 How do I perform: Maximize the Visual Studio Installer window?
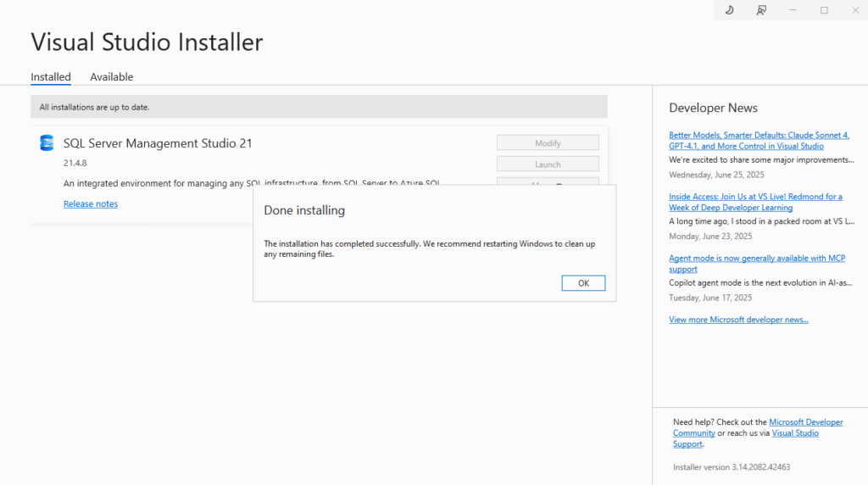point(824,10)
